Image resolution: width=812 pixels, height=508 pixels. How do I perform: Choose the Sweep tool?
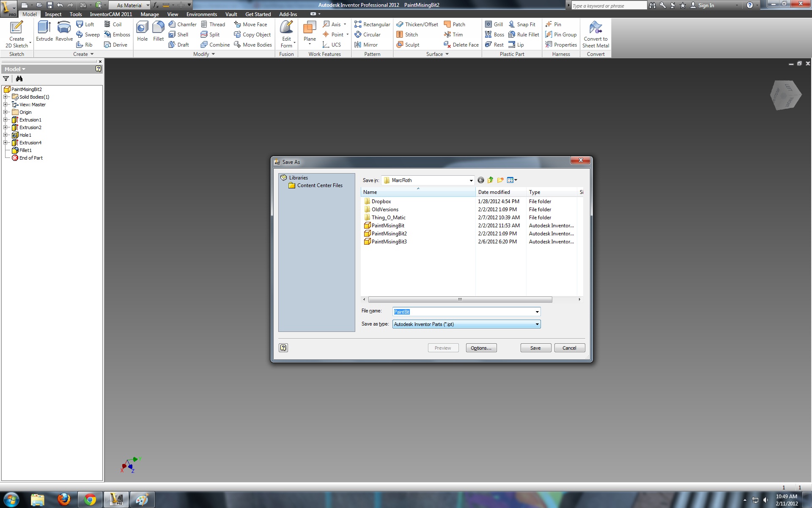coord(88,35)
